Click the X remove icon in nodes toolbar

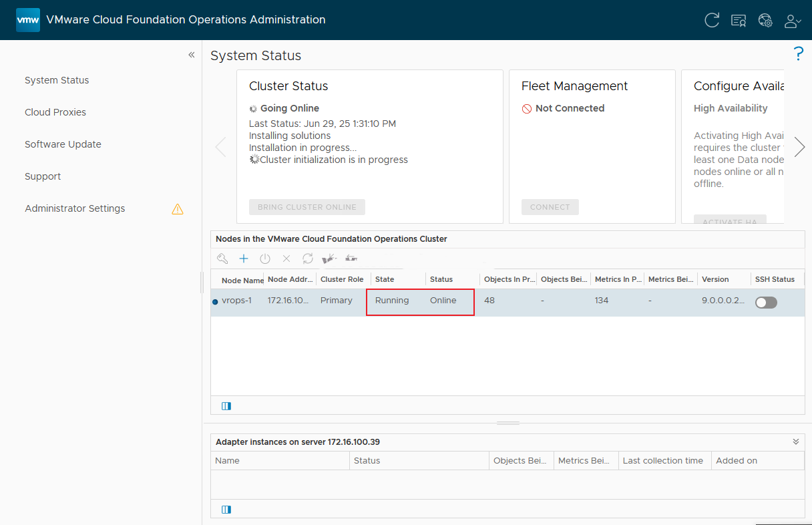[286, 258]
